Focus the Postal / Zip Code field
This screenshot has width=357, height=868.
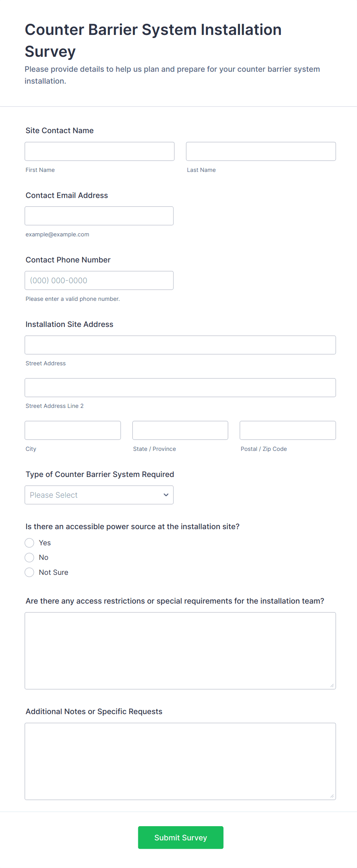pyautogui.click(x=288, y=430)
